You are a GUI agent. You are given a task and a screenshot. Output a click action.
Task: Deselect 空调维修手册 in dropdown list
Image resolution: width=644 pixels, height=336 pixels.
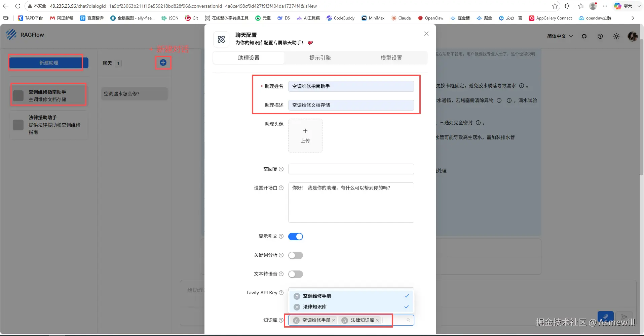point(351,296)
